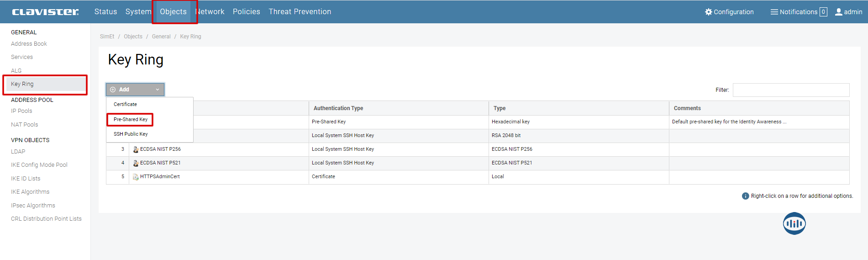
Task: Open the Notifications list icon
Action: [774, 12]
